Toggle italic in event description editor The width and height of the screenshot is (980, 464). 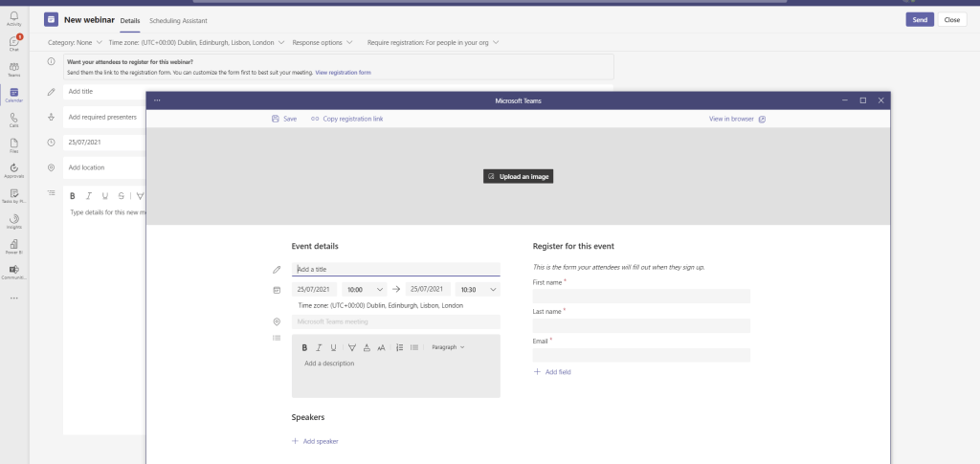(319, 347)
